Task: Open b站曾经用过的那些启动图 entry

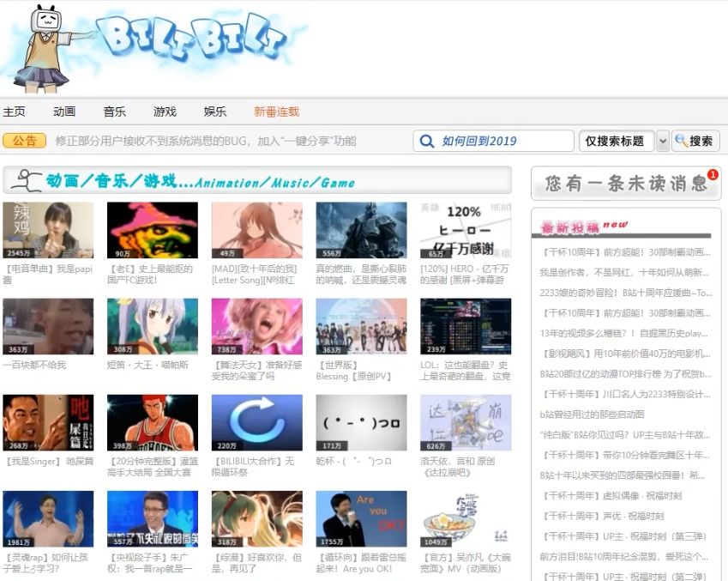Action: 592,415
